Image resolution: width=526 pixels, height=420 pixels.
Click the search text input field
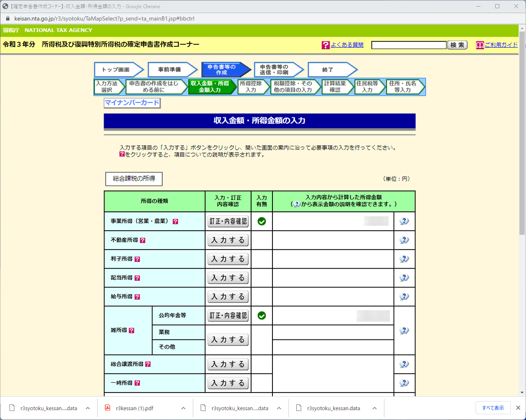409,45
